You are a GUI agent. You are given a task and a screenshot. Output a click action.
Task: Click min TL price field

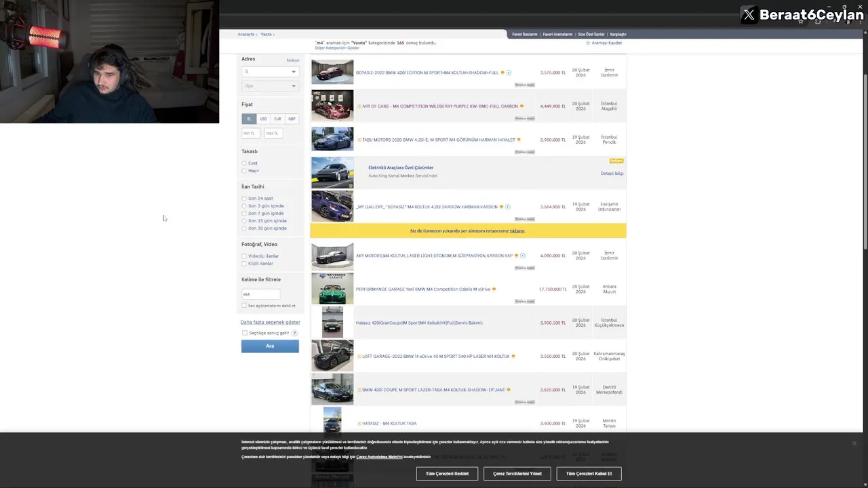point(251,134)
